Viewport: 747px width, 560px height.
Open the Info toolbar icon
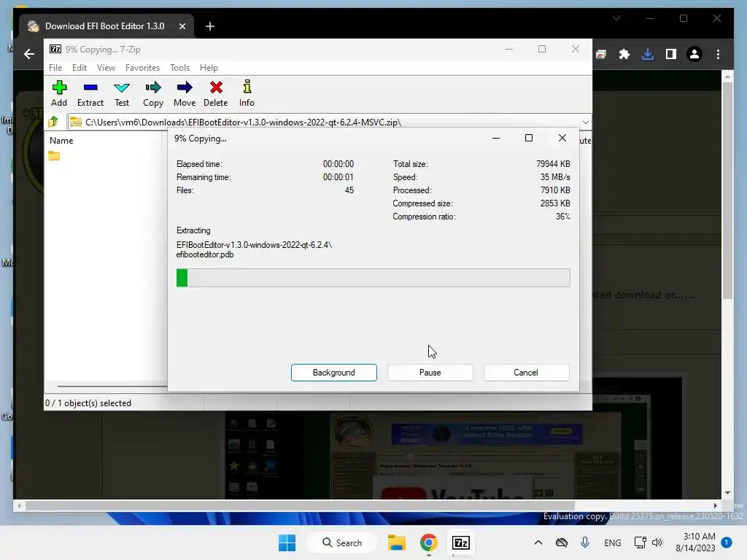[247, 93]
